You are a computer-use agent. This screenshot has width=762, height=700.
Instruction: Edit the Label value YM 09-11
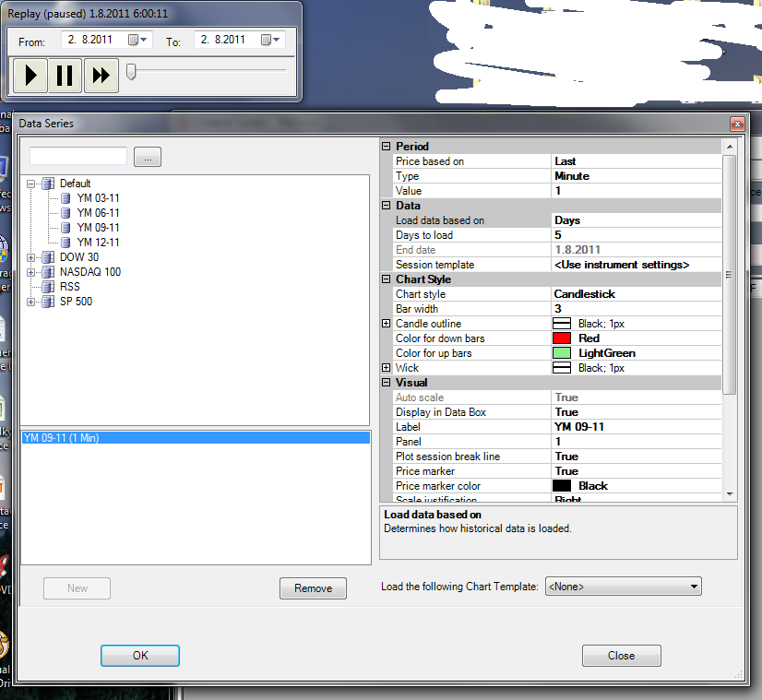(x=637, y=427)
